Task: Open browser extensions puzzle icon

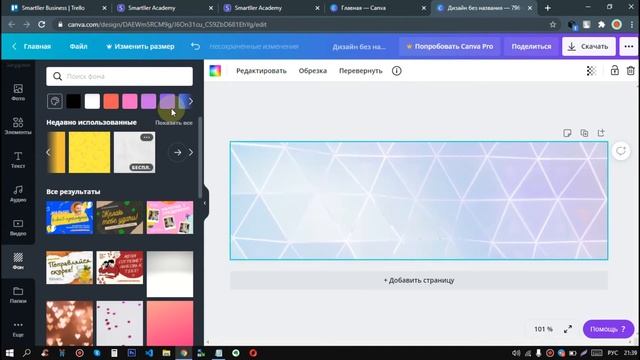Action: pos(601,24)
